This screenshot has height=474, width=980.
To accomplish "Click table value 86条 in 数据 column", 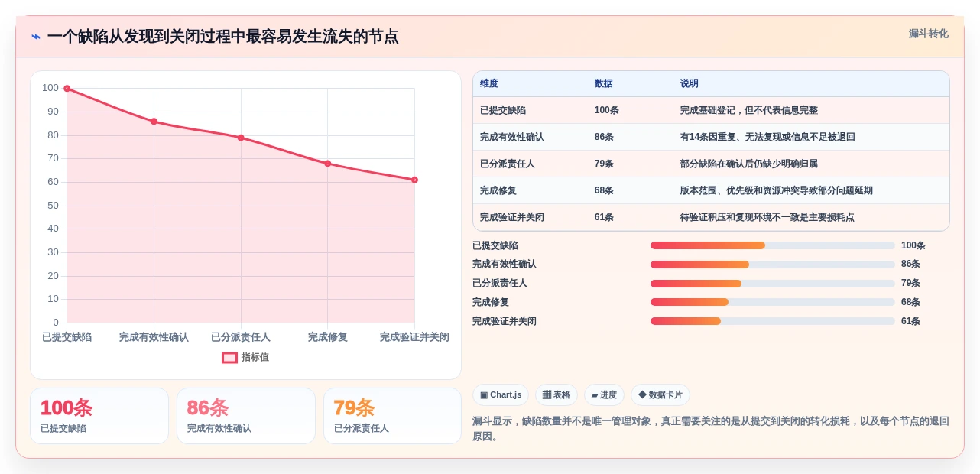I will tap(604, 137).
